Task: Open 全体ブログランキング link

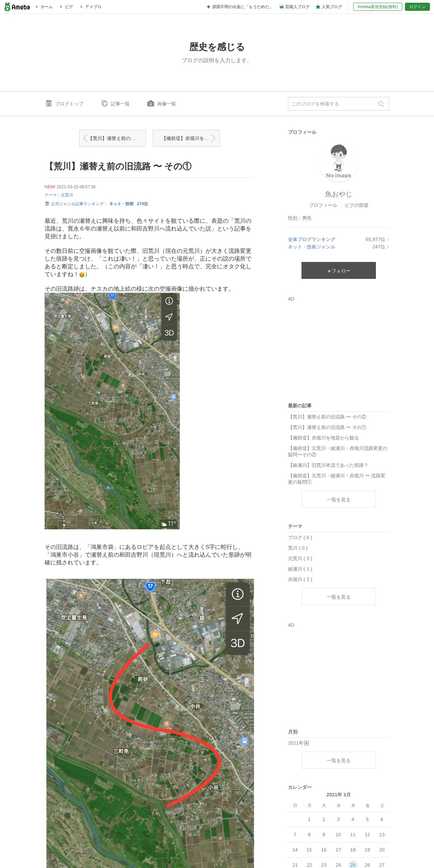Action: [x=312, y=239]
